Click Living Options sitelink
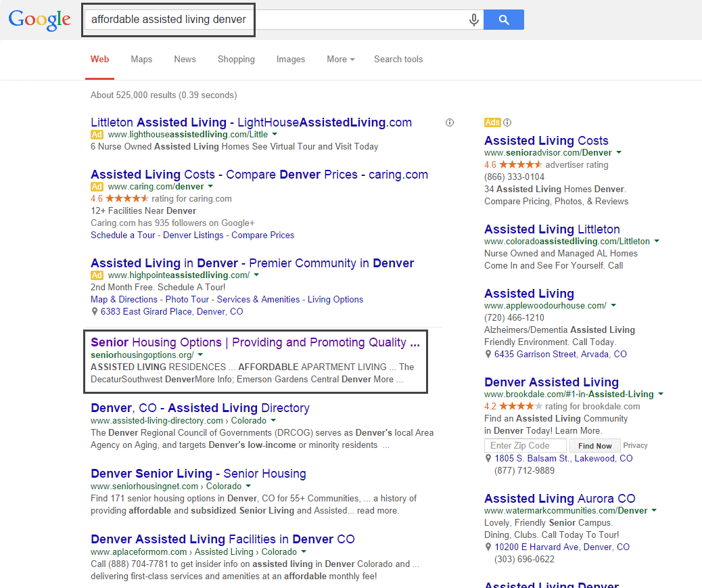 [x=335, y=299]
